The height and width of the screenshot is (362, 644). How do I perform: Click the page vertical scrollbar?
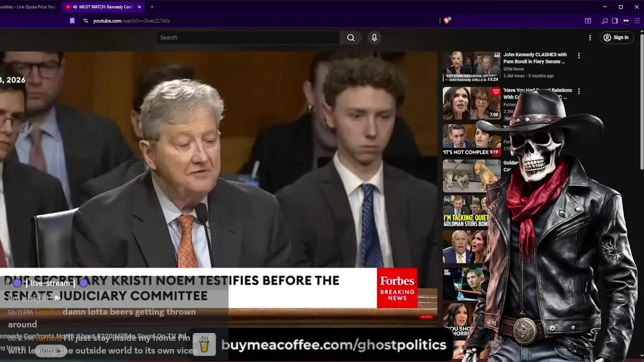(641, 101)
